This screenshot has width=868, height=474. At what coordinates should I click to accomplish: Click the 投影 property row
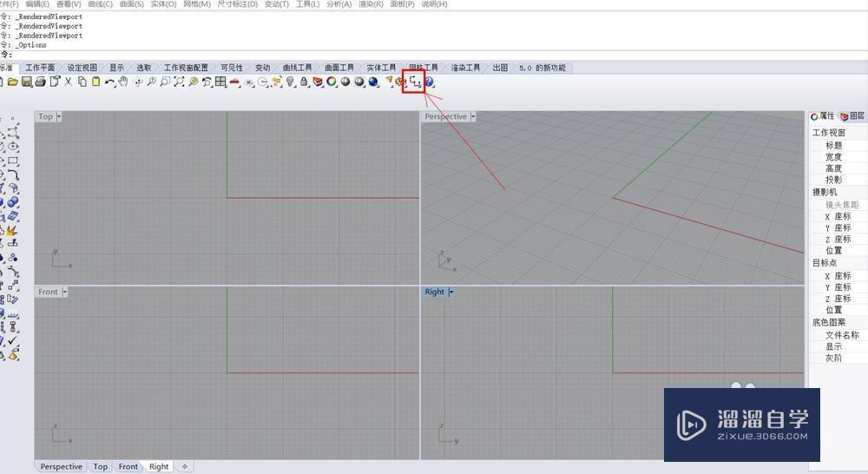tap(838, 180)
